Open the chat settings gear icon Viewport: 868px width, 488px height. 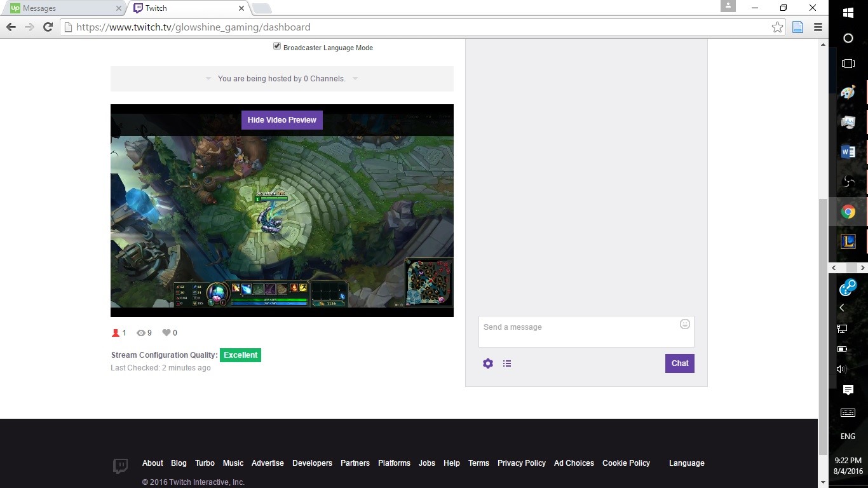point(488,363)
